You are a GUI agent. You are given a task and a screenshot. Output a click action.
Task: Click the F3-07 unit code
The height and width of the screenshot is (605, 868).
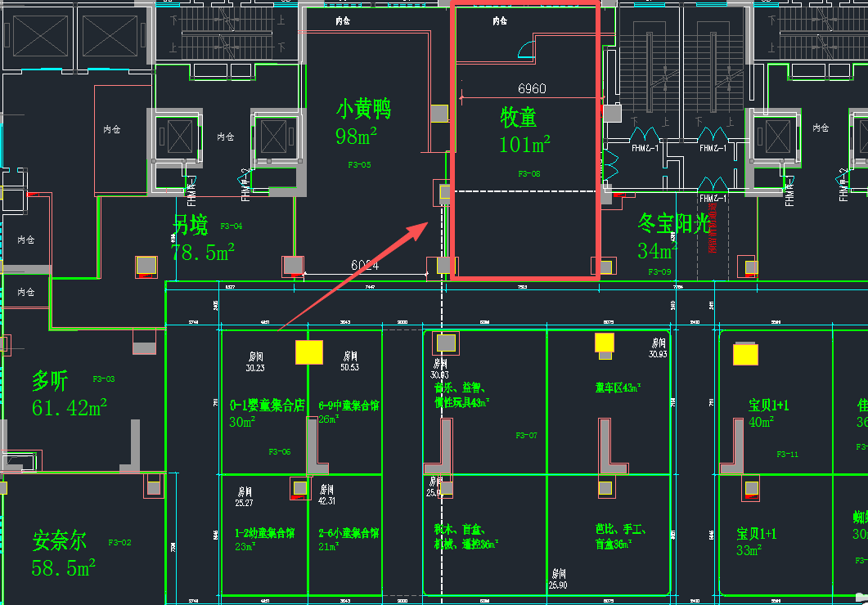526,436
